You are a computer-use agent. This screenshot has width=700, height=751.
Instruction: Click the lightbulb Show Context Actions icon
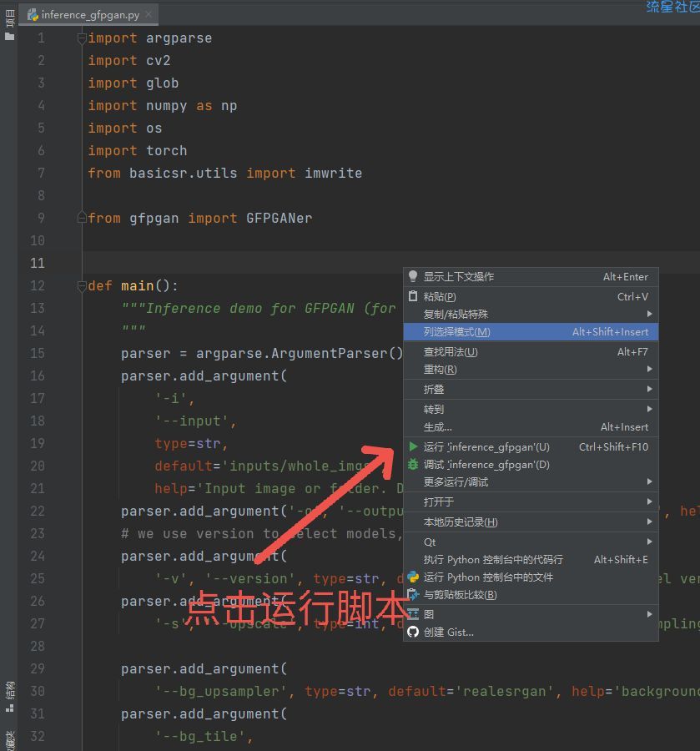point(413,277)
